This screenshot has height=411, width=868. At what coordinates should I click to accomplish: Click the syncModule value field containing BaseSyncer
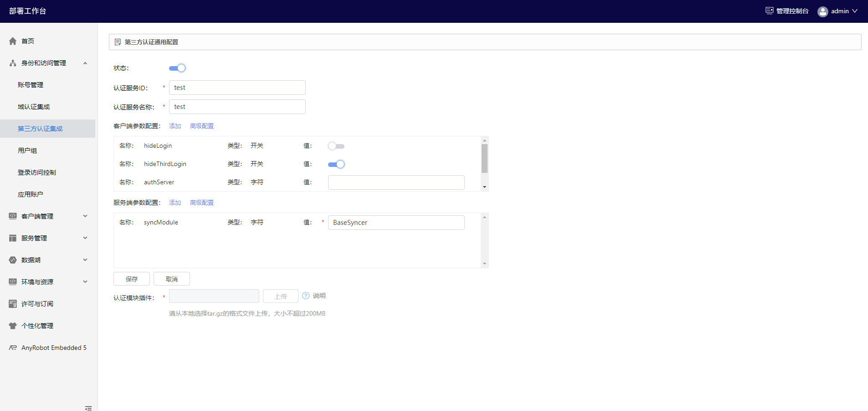pos(396,223)
